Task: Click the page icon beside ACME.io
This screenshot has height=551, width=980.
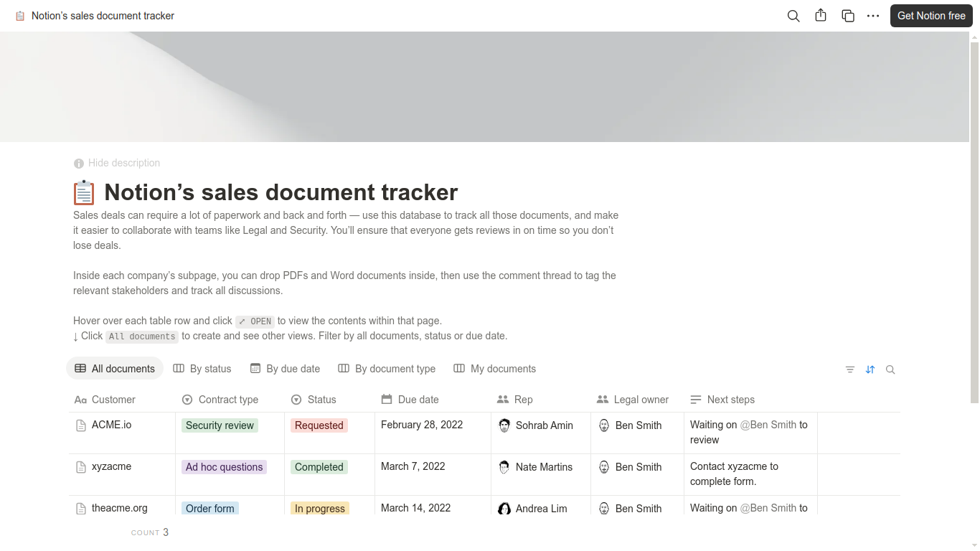Action: click(x=81, y=425)
